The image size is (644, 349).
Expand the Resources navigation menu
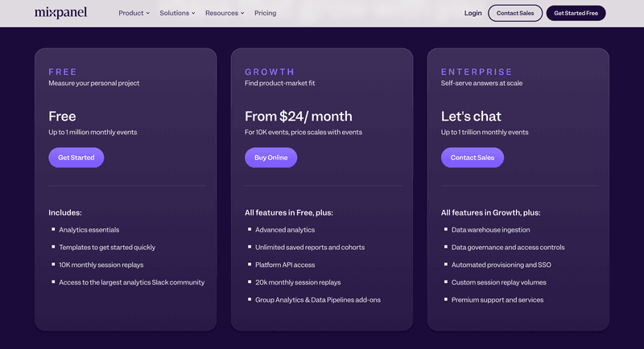pyautogui.click(x=225, y=13)
